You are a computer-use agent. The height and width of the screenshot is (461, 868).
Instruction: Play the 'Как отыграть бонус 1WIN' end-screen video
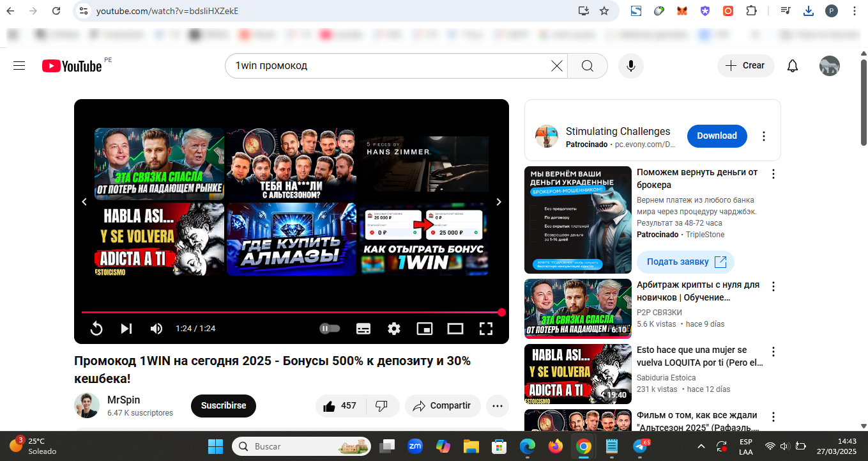[424, 239]
